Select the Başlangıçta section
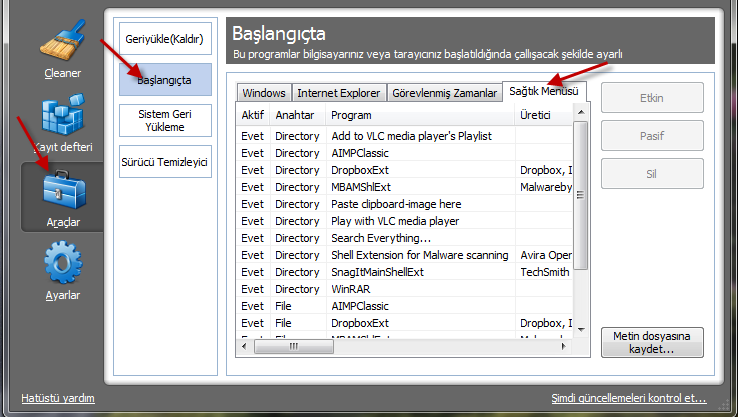 [165, 80]
